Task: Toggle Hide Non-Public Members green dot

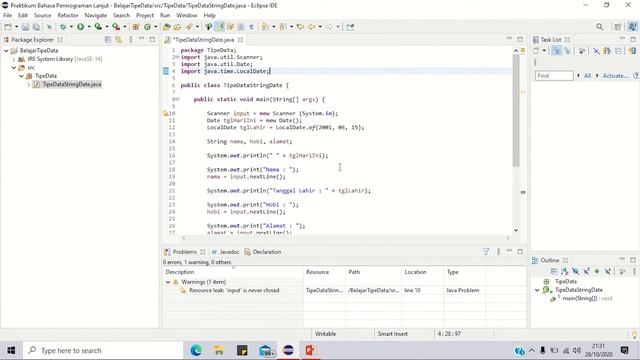Action: coord(597,271)
